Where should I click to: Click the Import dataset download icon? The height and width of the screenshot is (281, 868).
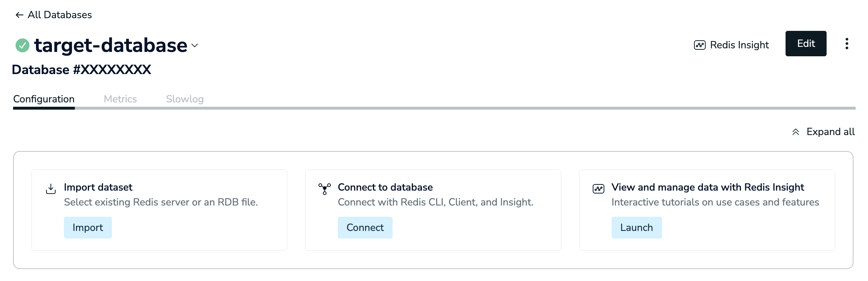pos(51,189)
